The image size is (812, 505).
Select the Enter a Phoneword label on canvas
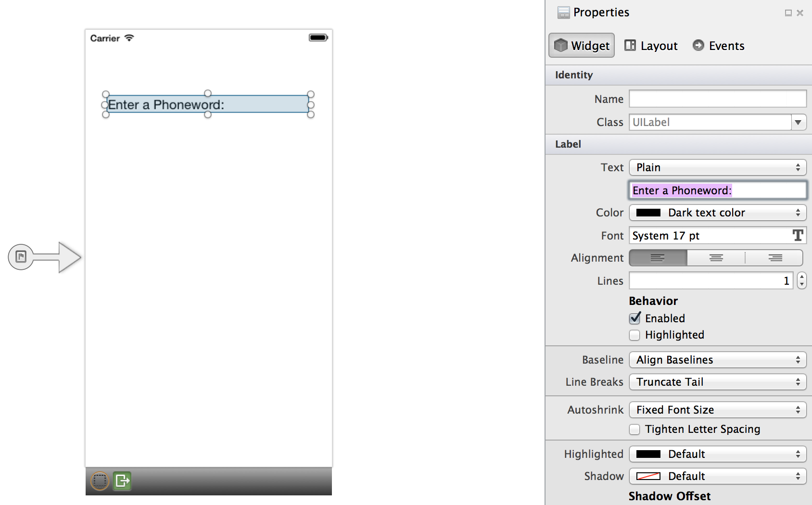(207, 104)
